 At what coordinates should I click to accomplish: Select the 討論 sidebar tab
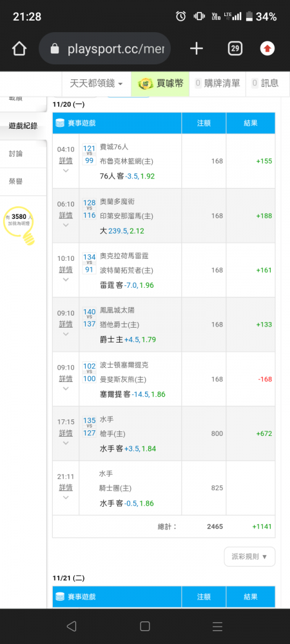23,154
